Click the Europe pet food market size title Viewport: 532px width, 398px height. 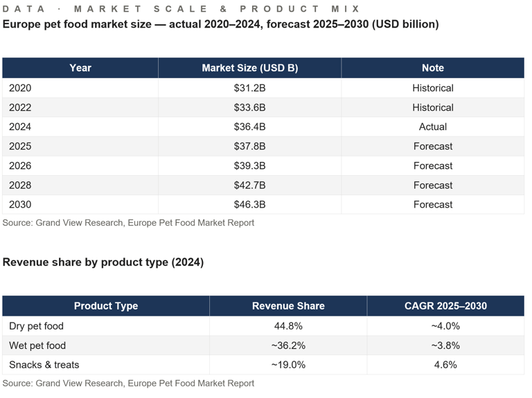tap(220, 24)
